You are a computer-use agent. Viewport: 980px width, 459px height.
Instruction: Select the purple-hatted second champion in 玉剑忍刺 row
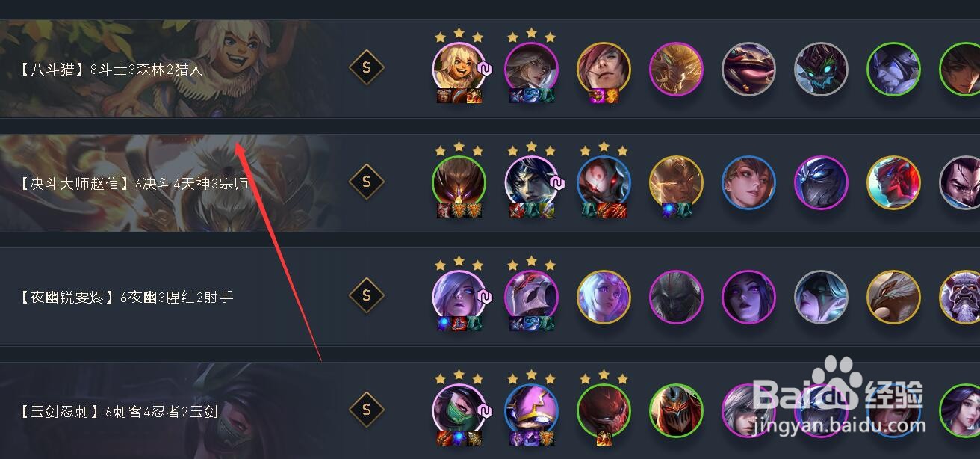531,410
